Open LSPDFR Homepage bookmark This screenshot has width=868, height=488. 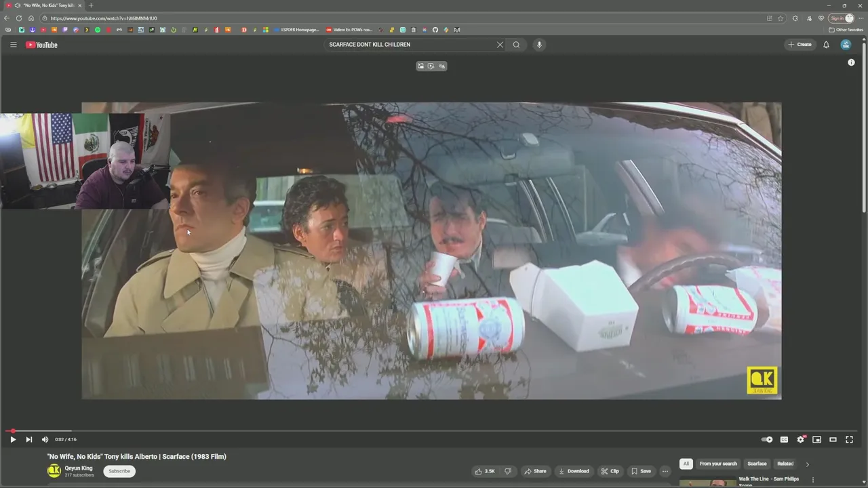296,30
